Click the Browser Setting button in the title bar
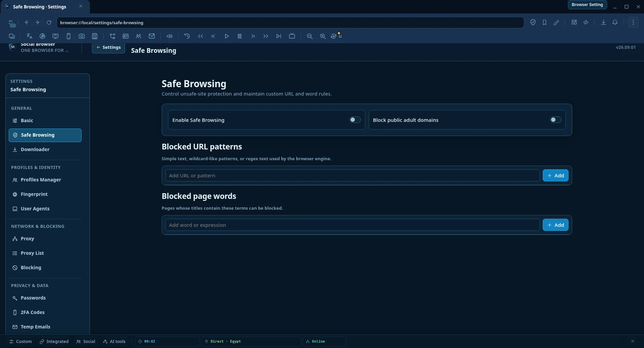 [x=587, y=5]
